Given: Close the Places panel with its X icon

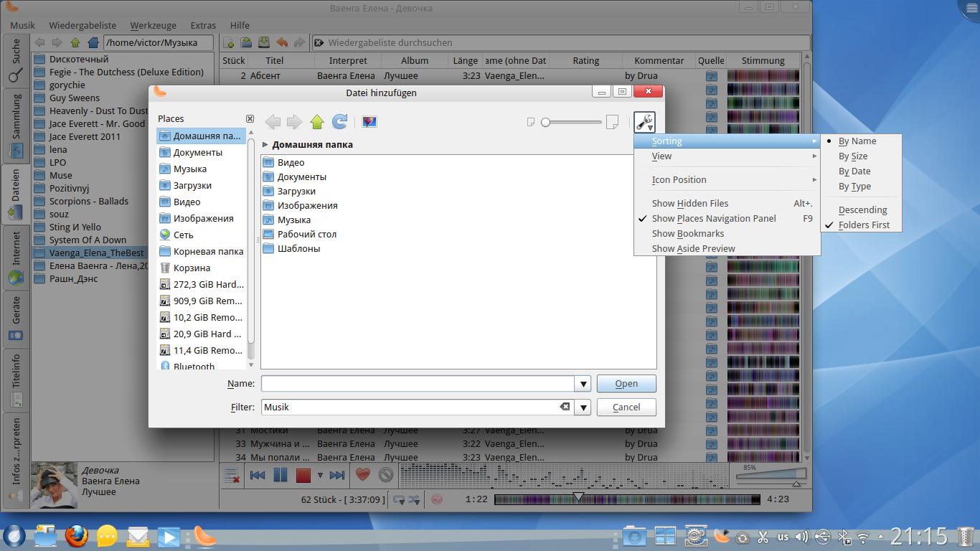Looking at the screenshot, I should [250, 118].
